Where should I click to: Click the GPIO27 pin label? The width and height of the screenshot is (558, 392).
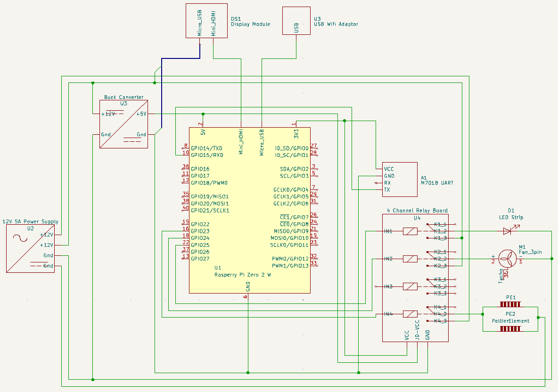200,259
